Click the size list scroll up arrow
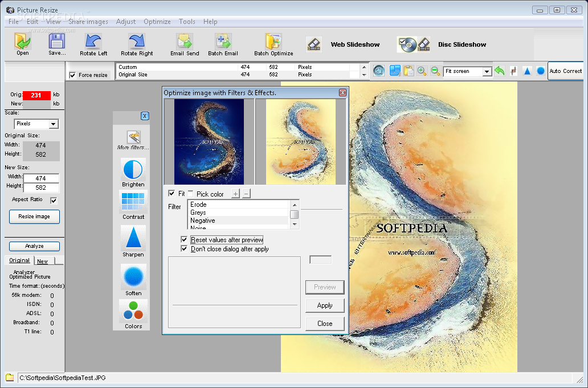Image resolution: width=588 pixels, height=388 pixels. (364, 67)
